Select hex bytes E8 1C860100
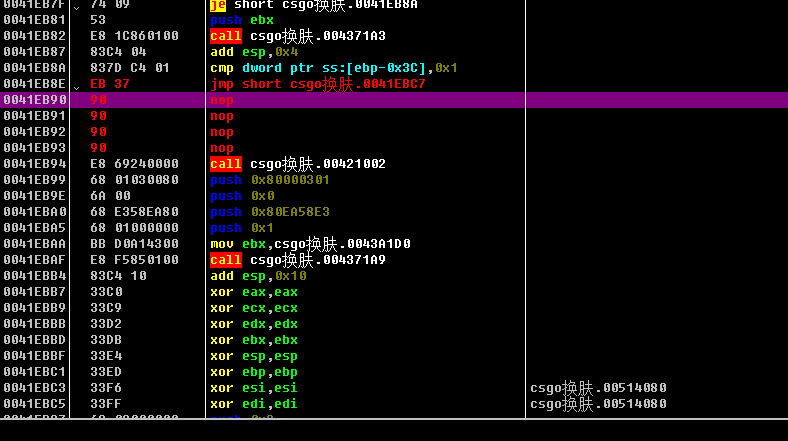 [x=134, y=36]
